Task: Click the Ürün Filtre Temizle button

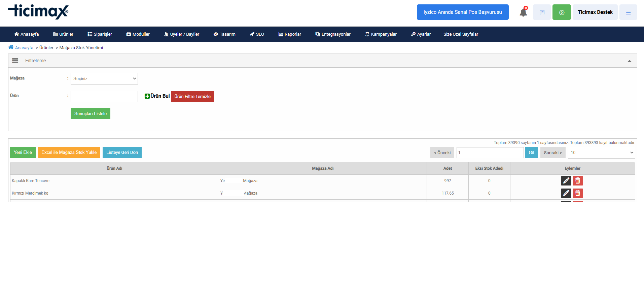Action: (192, 96)
